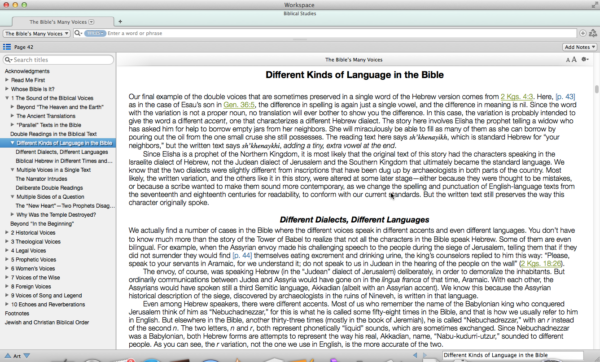Viewport: 600px width, 362px height.
Task: Select Double Readings in the Biblical Text
Action: [x=53, y=134]
